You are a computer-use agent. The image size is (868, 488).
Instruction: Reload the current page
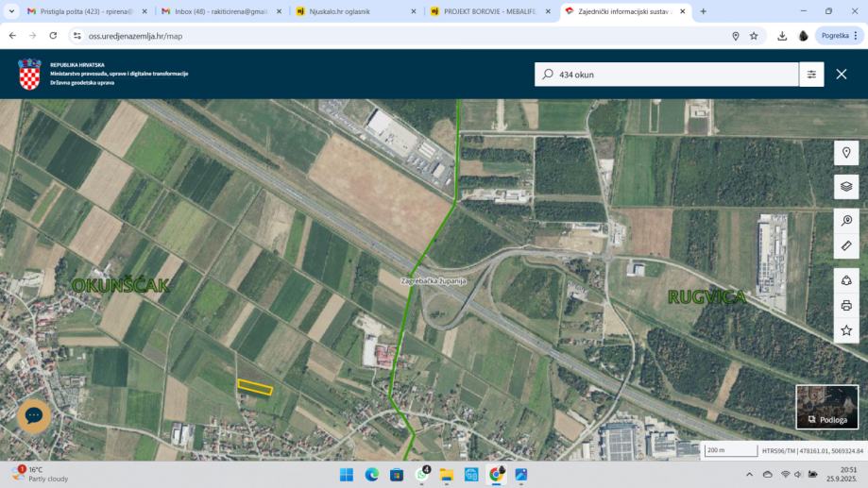point(53,36)
